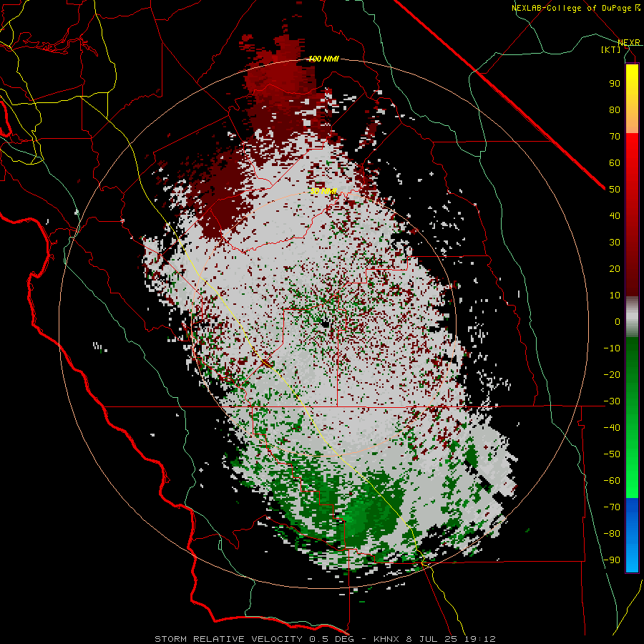Screen dimensions: 644x644
Task: Click the -20 value on velocity legend
Action: point(612,374)
